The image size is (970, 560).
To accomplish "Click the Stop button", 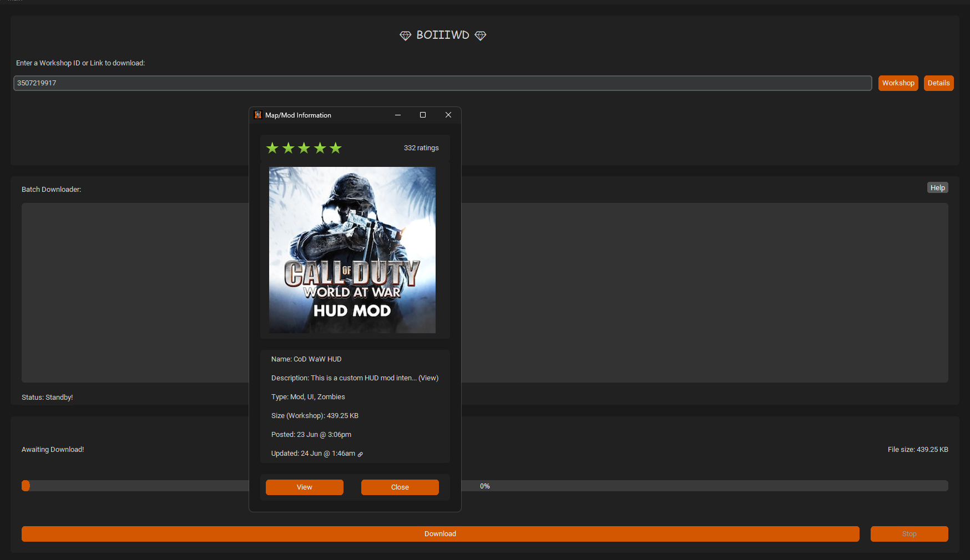I will pyautogui.click(x=909, y=534).
